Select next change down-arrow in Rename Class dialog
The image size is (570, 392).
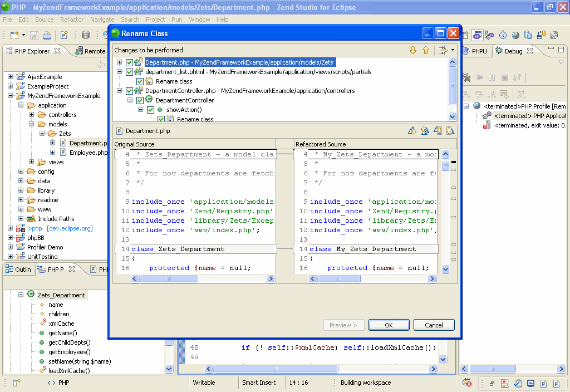point(412,50)
